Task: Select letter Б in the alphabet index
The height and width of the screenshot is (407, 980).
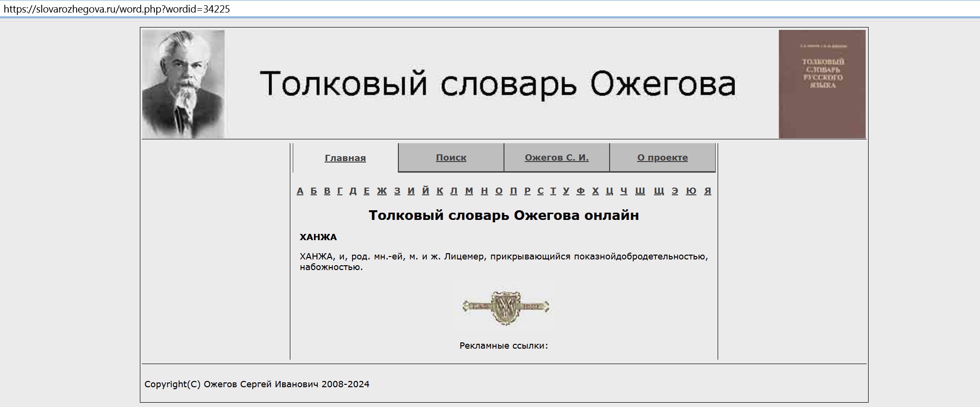Action: click(313, 191)
